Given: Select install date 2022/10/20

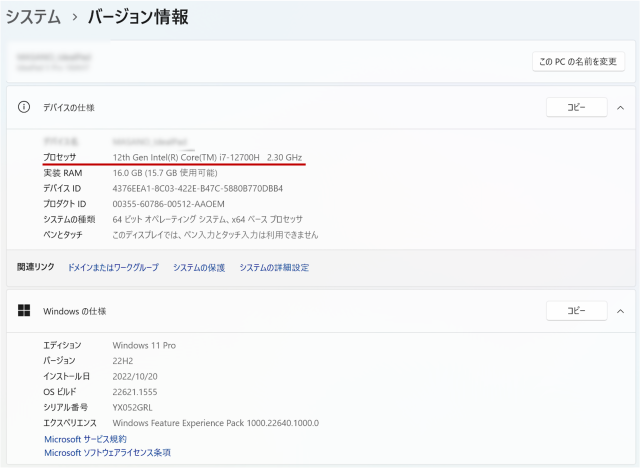Looking at the screenshot, I should (135, 376).
